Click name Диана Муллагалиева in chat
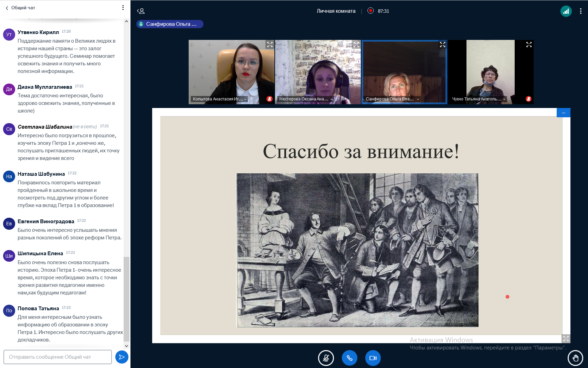The image size is (588, 368). (x=45, y=87)
